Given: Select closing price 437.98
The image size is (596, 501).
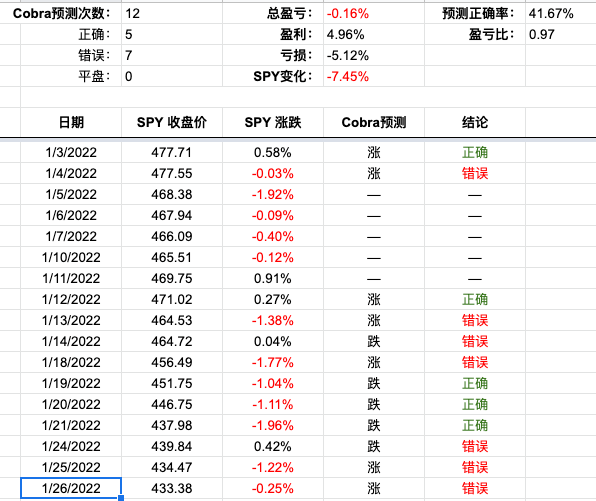Looking at the screenshot, I should click(172, 425).
